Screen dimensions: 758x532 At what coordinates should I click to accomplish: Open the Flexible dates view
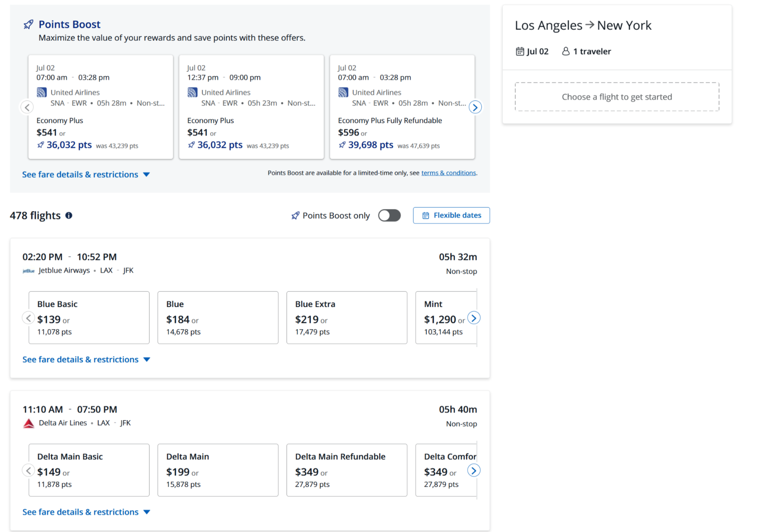(451, 215)
